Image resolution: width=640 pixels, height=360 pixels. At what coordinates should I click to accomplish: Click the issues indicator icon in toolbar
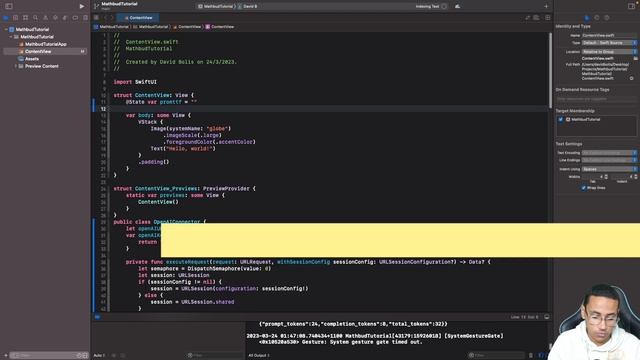[x=458, y=6]
